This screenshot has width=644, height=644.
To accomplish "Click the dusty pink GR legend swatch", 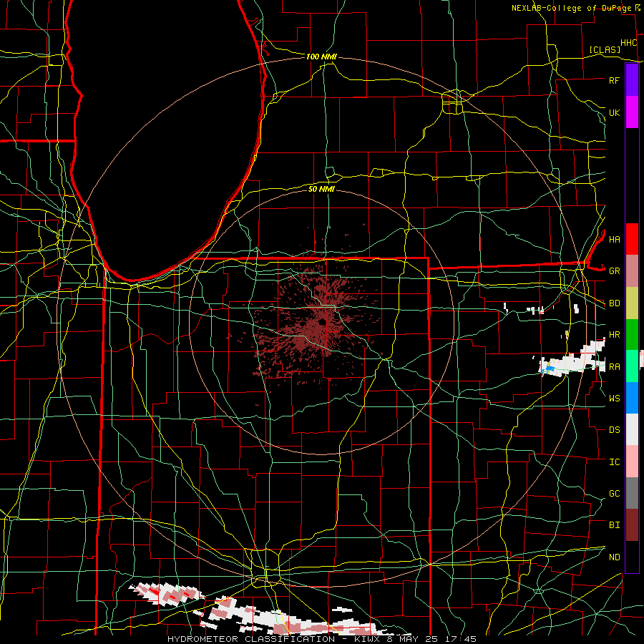I will click(632, 271).
